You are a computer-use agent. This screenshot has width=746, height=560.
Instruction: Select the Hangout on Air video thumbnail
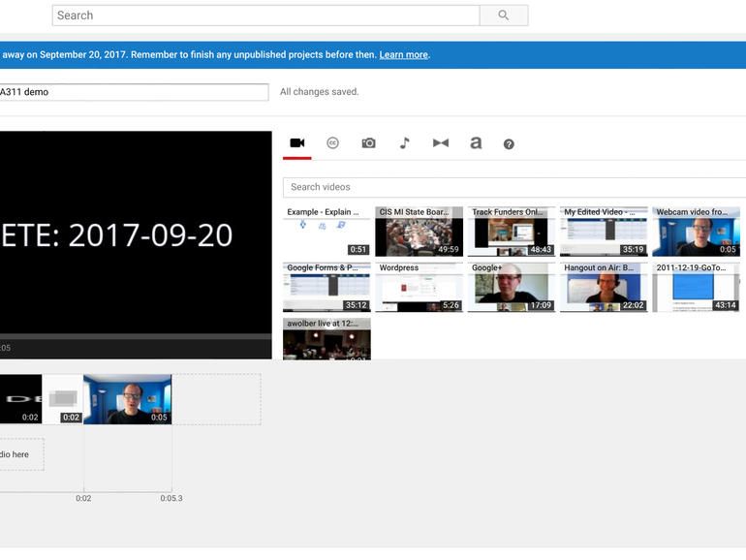click(x=603, y=288)
